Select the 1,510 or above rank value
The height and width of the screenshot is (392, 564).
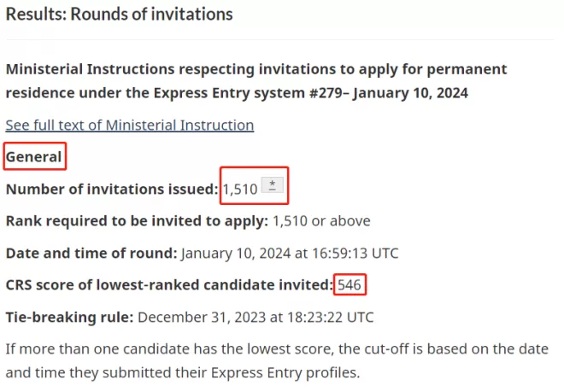(321, 221)
